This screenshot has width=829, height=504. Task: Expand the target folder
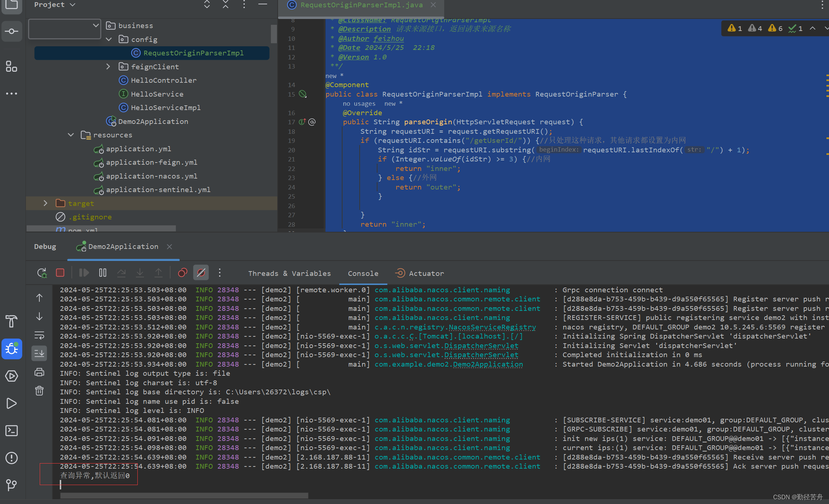point(46,203)
